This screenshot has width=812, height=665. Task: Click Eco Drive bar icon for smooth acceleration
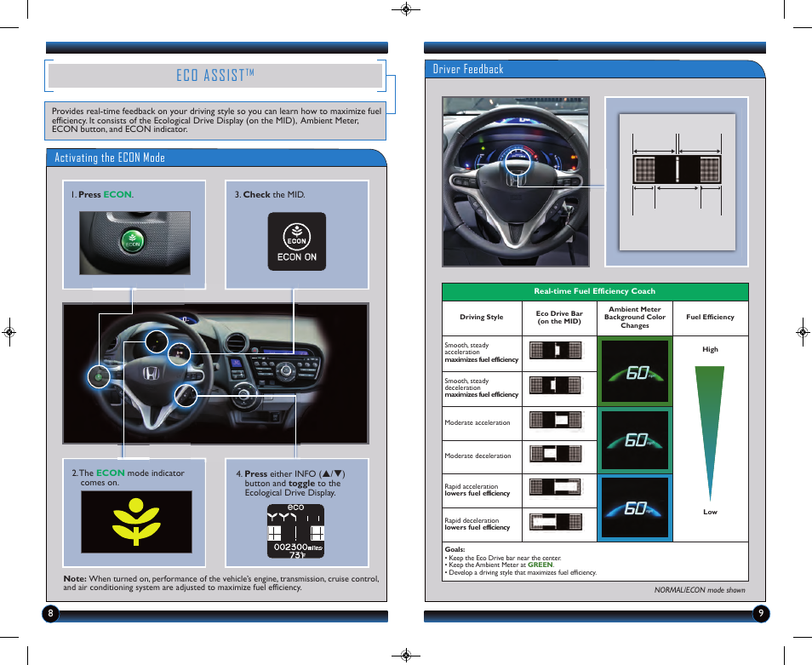click(555, 351)
